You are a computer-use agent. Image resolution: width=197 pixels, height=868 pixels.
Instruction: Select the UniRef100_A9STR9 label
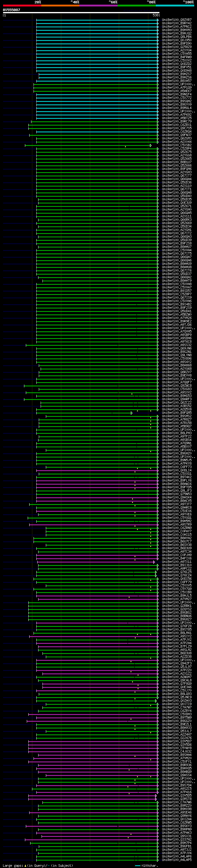coord(177,525)
